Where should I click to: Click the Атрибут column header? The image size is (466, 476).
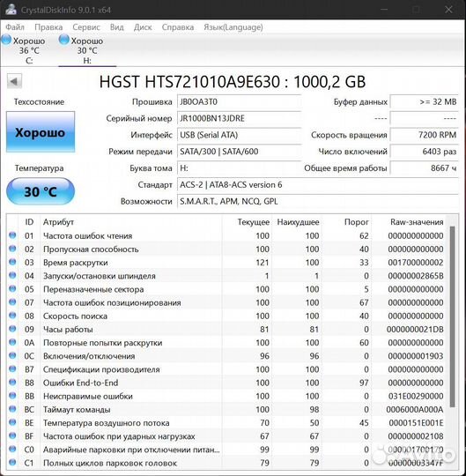131,222
